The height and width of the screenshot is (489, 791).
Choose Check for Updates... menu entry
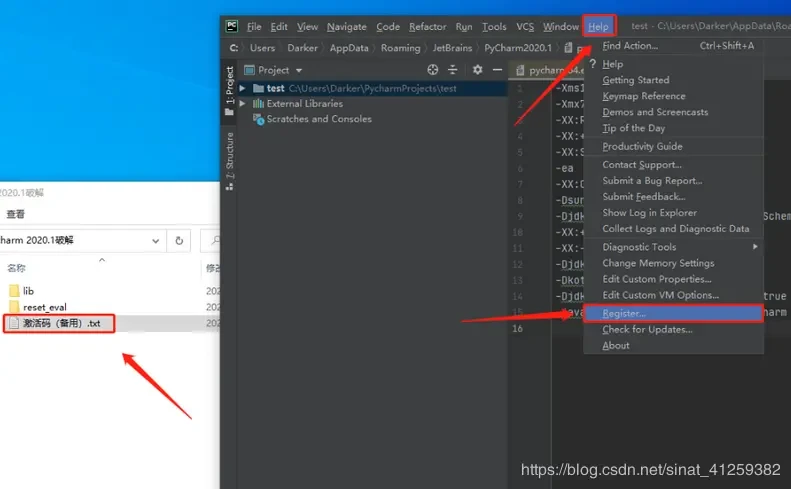tap(647, 330)
